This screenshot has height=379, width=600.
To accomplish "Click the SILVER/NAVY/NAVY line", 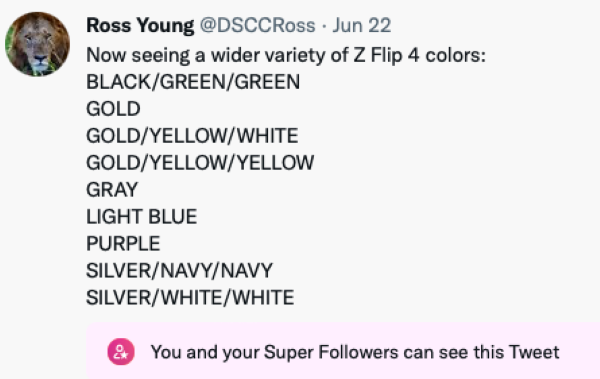I will pos(179,271).
